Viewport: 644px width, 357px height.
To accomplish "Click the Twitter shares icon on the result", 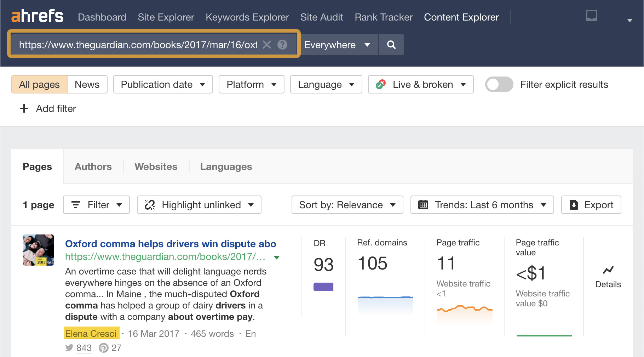I will (69, 348).
